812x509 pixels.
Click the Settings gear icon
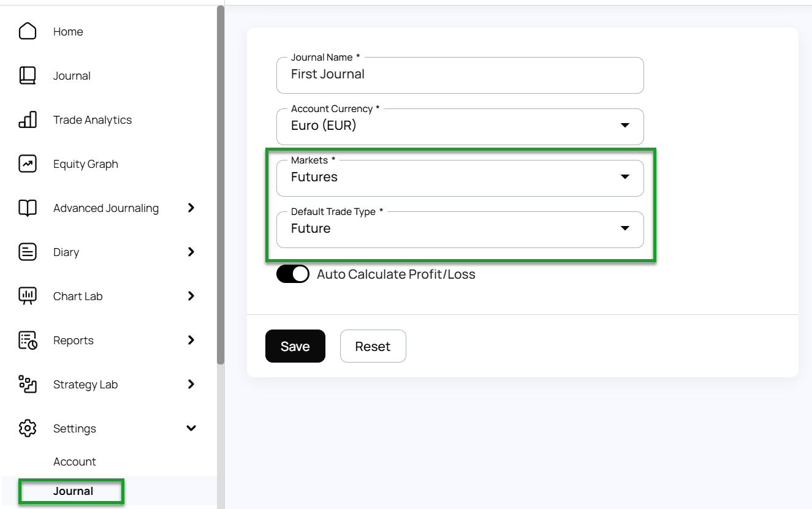coord(28,428)
